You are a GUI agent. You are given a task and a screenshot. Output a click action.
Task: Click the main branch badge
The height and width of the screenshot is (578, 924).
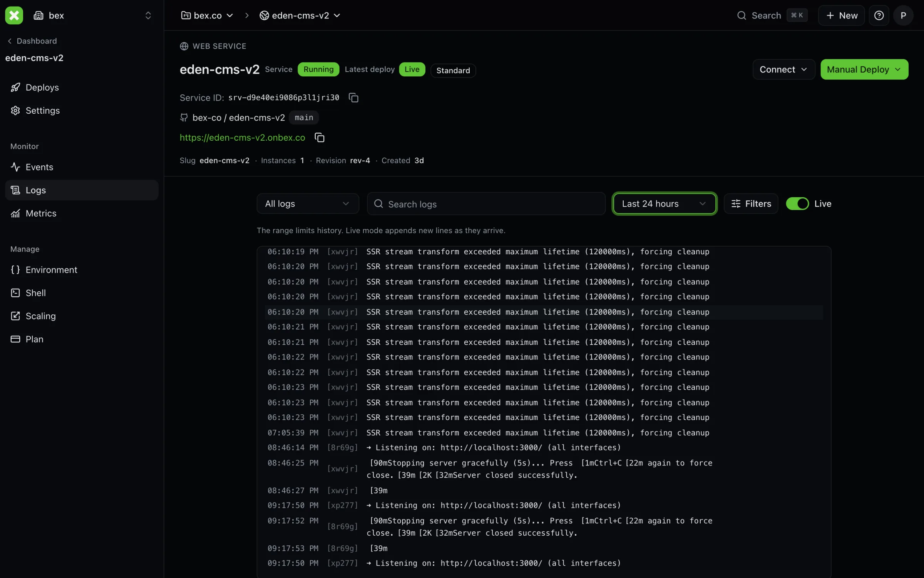[x=304, y=118]
